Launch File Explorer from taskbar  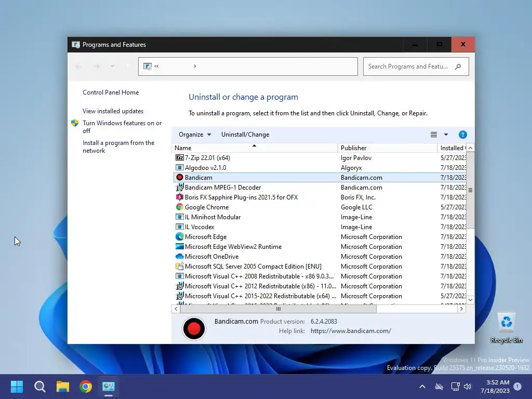(63, 387)
